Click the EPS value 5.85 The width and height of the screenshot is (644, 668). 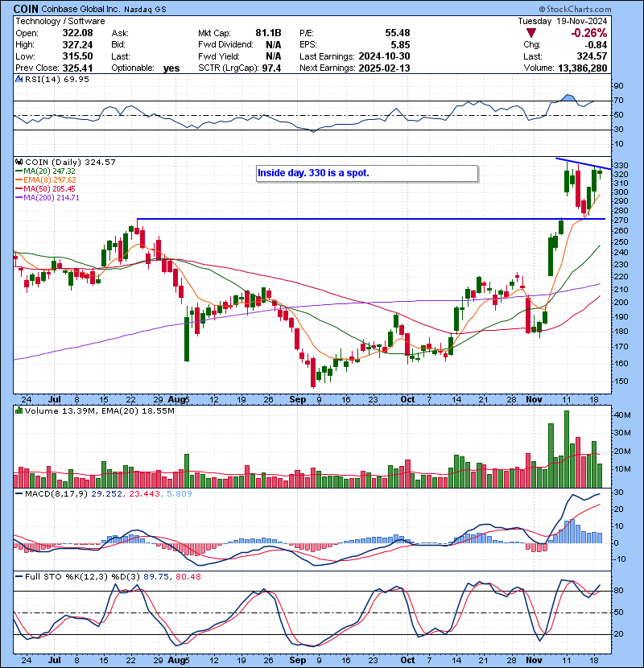coord(400,45)
